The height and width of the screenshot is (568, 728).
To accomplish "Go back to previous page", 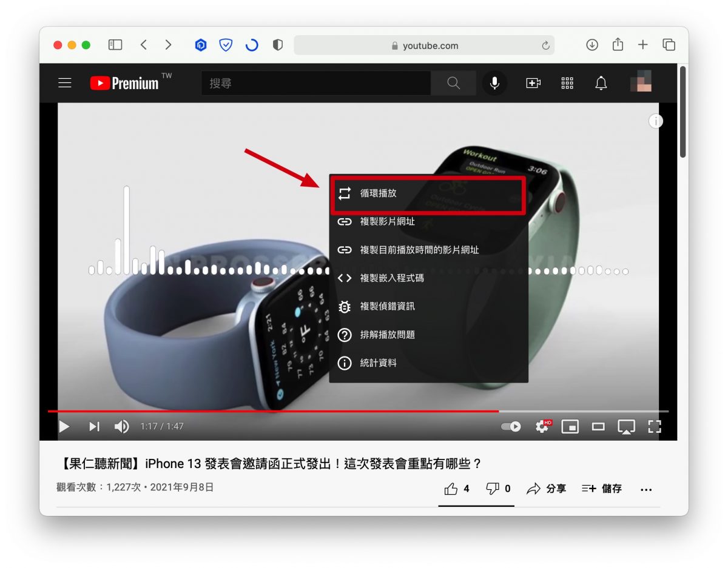I will (143, 45).
